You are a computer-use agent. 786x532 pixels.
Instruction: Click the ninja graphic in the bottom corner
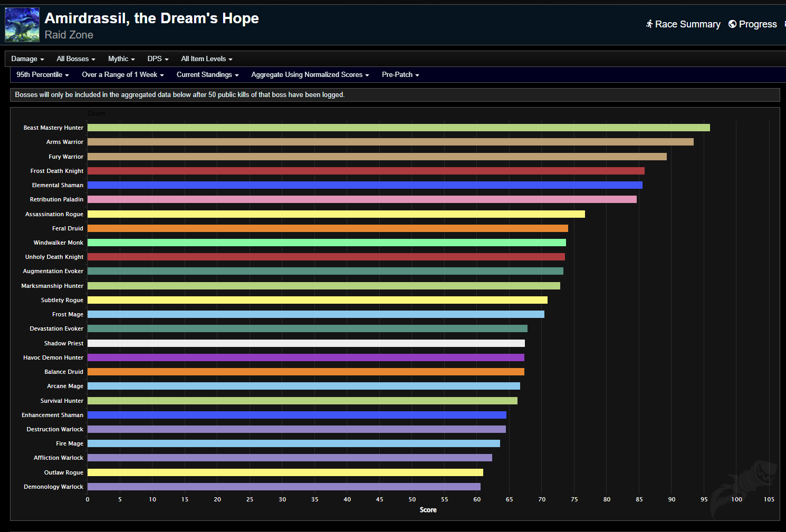click(744, 480)
